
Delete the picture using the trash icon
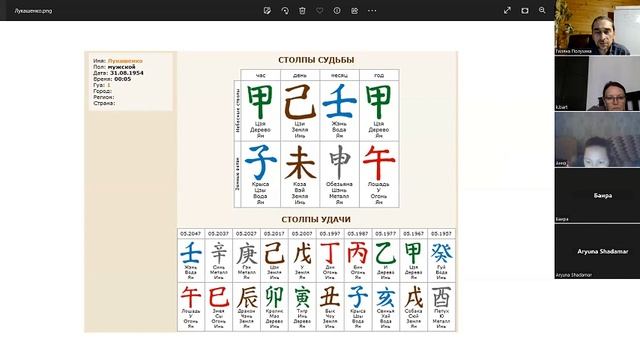pos(302,11)
